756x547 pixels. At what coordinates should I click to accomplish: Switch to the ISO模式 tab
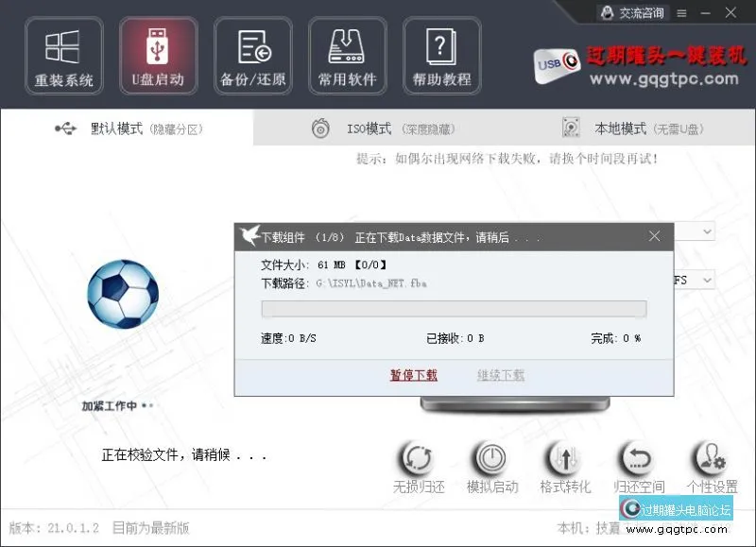coord(378,128)
